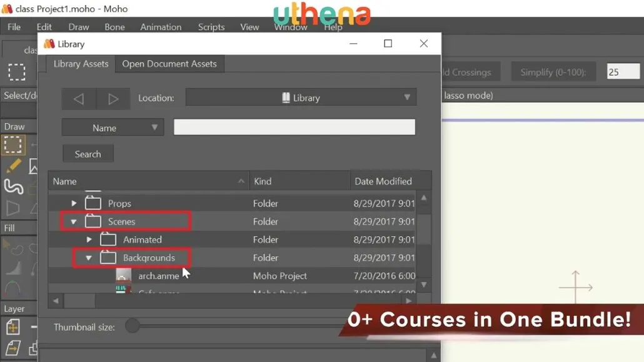Collapse the Scenes folder
This screenshot has width=644, height=362.
(74, 221)
